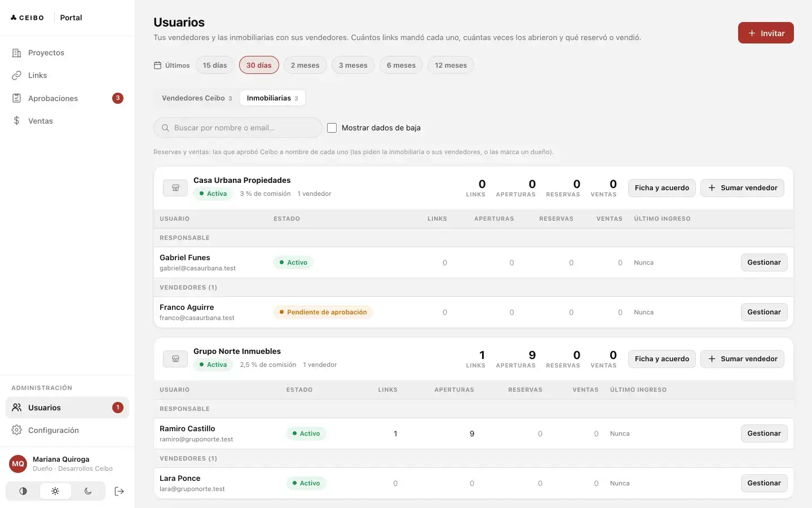Select the 15 días period
This screenshot has height=508, width=812.
coord(215,65)
